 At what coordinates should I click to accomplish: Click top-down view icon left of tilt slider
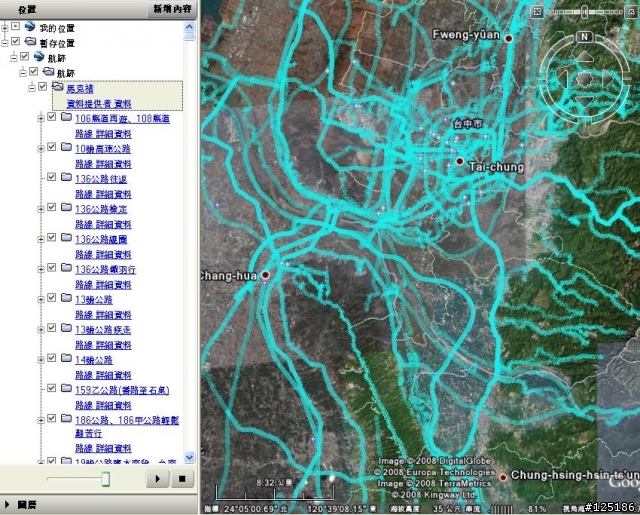[537, 12]
